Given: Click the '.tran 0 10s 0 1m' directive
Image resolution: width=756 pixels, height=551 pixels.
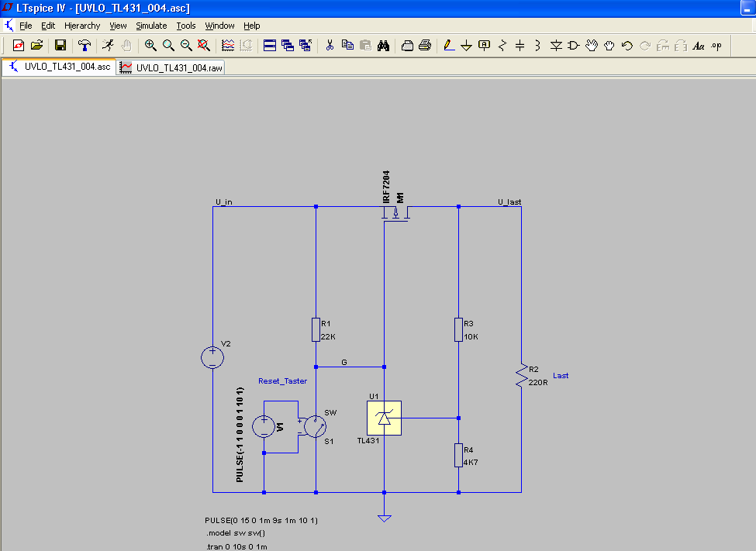Looking at the screenshot, I should click(236, 546).
